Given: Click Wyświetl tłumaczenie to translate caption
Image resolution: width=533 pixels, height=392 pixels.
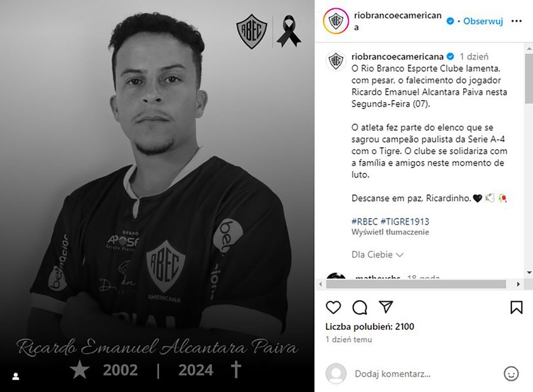Looking at the screenshot, I should pyautogui.click(x=390, y=232).
